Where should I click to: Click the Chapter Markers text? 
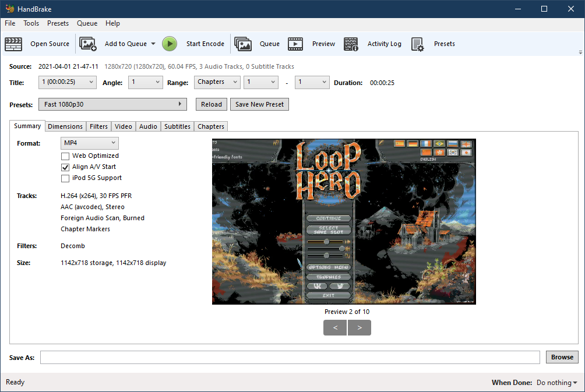tap(86, 229)
